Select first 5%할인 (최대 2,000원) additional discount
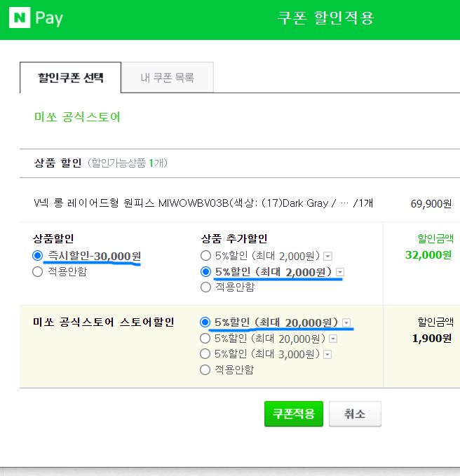The height and width of the screenshot is (476, 460). click(x=206, y=256)
